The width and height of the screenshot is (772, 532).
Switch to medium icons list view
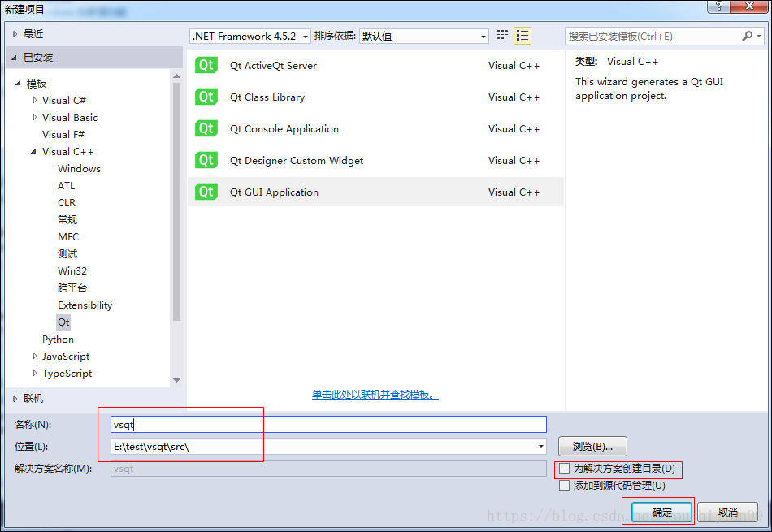click(x=523, y=36)
